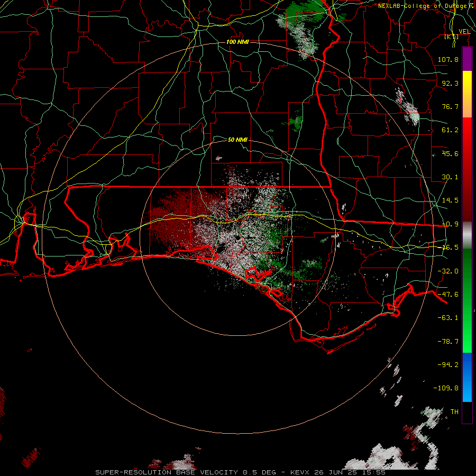The image size is (476, 476).
Task: Click the 76.7 velocity scale value
Action: [x=450, y=106]
